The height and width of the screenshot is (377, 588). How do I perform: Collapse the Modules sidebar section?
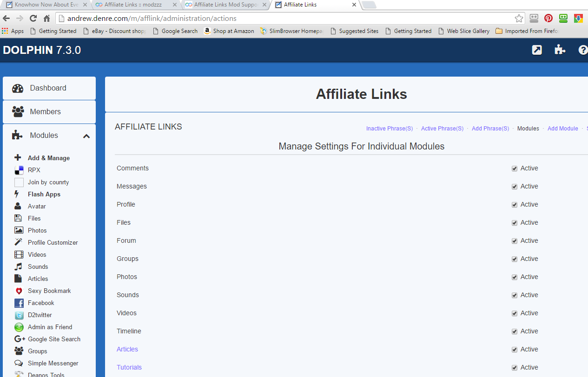point(86,136)
